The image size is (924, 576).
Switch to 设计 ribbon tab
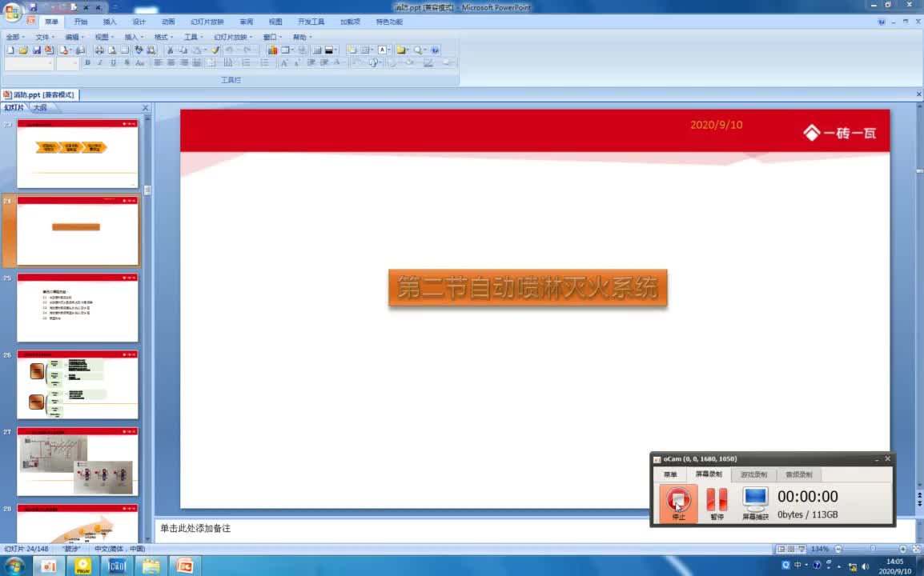[x=139, y=22]
